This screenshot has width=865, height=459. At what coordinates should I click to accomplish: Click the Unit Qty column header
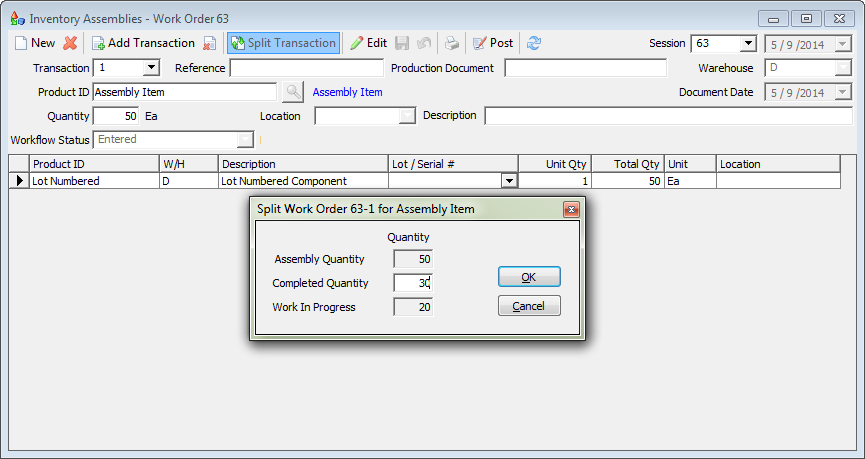click(x=555, y=164)
